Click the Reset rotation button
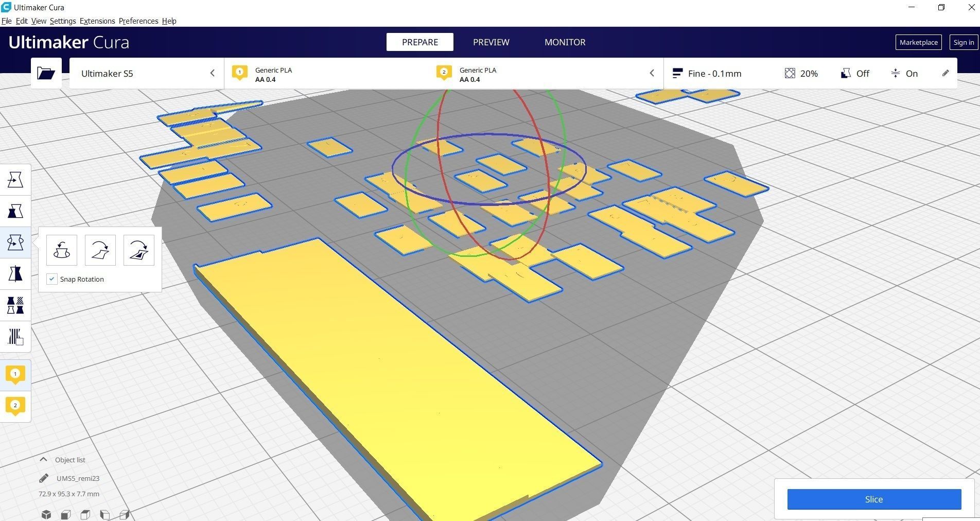Viewport: 980px width, 521px height. [x=62, y=250]
